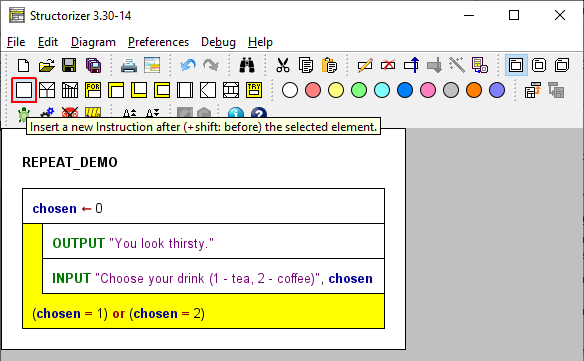The width and height of the screenshot is (584, 361).
Task: Select the REPEAT condition (chosen = 1) or (chosen = 2)
Action: click(203, 311)
